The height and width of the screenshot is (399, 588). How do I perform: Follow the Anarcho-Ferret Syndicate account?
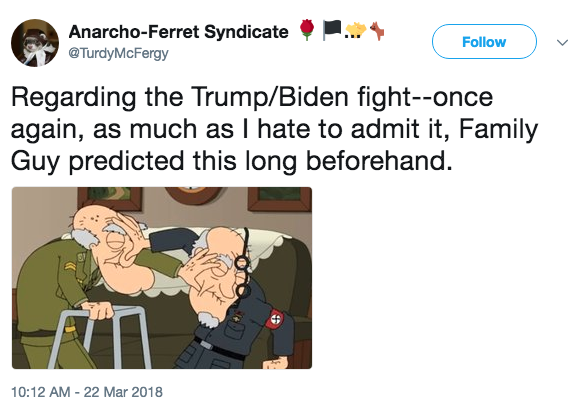[x=484, y=42]
